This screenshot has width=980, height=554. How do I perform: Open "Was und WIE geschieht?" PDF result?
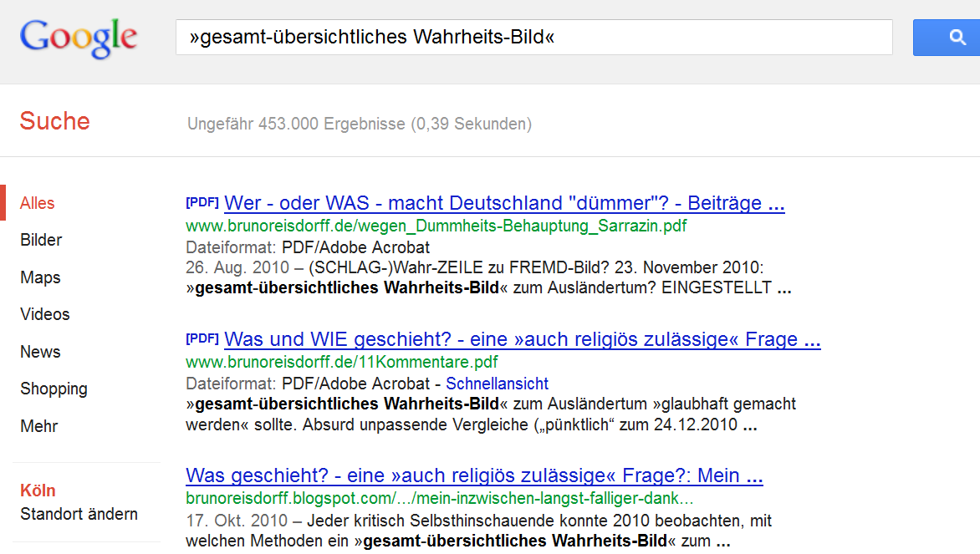[x=523, y=339]
